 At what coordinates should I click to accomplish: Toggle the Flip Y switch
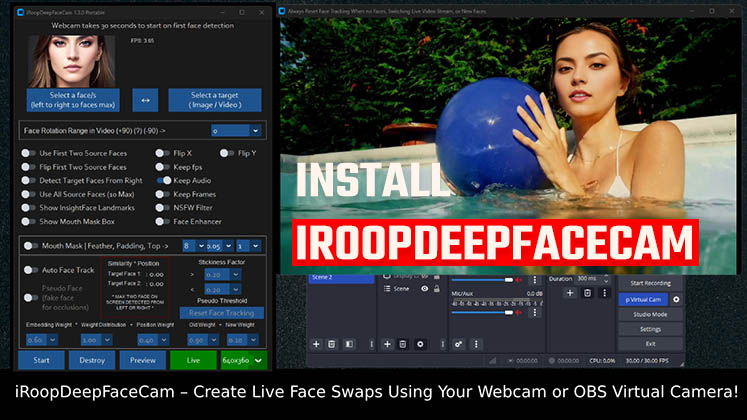coord(227,153)
